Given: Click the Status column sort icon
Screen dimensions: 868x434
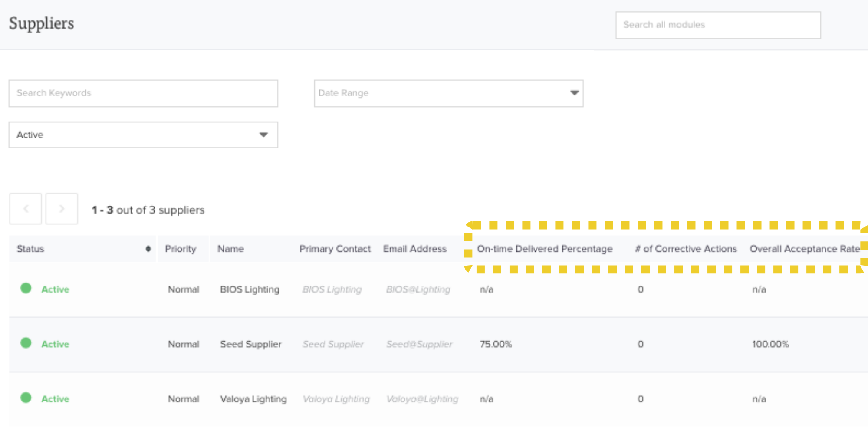Looking at the screenshot, I should click(148, 249).
